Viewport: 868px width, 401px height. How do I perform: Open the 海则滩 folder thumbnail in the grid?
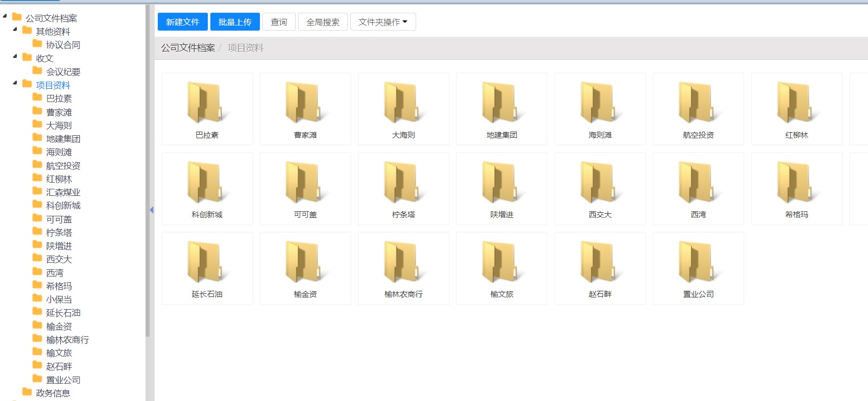(600, 109)
